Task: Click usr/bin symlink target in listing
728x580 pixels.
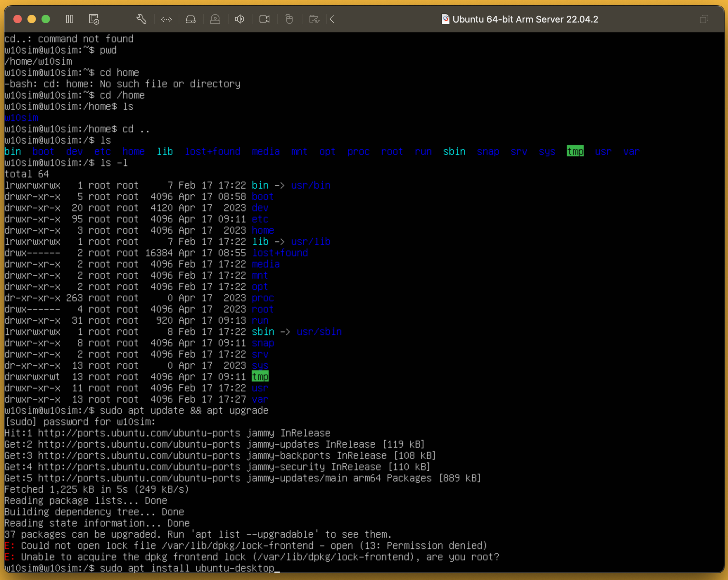Action: pos(311,185)
